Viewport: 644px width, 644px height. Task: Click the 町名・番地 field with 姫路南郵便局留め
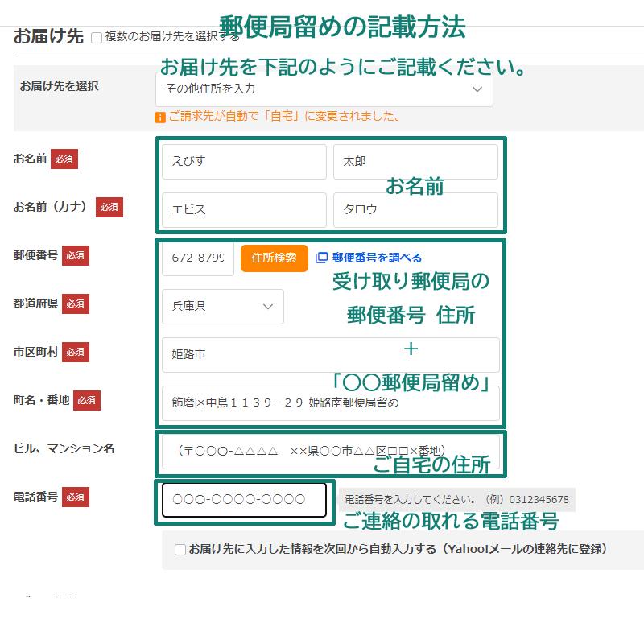tap(330, 403)
